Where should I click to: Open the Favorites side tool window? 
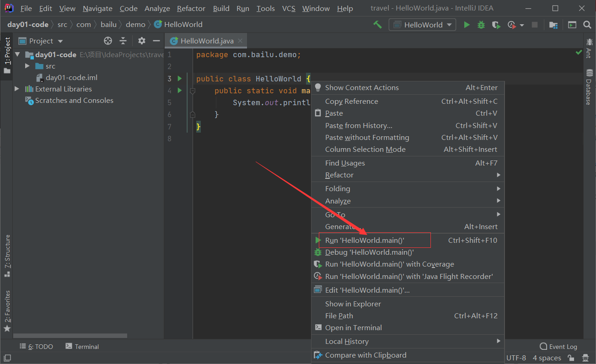coord(7,311)
